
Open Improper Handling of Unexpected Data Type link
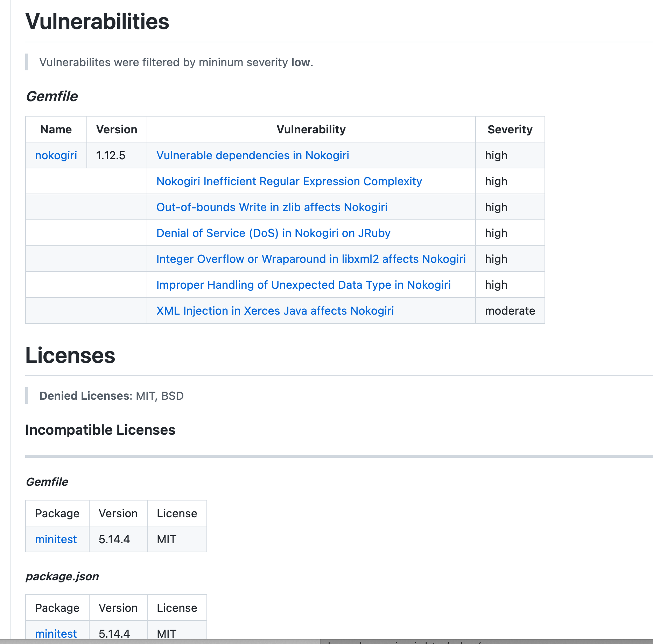click(x=303, y=285)
